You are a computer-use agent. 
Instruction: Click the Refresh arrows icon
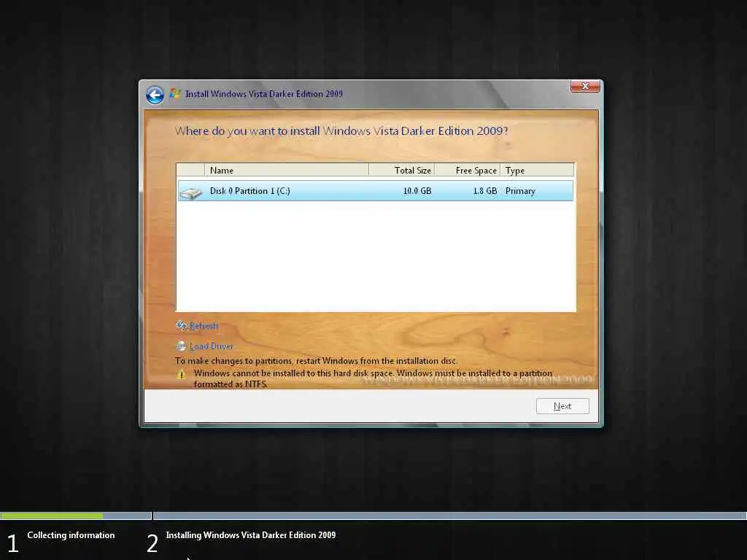click(x=181, y=326)
